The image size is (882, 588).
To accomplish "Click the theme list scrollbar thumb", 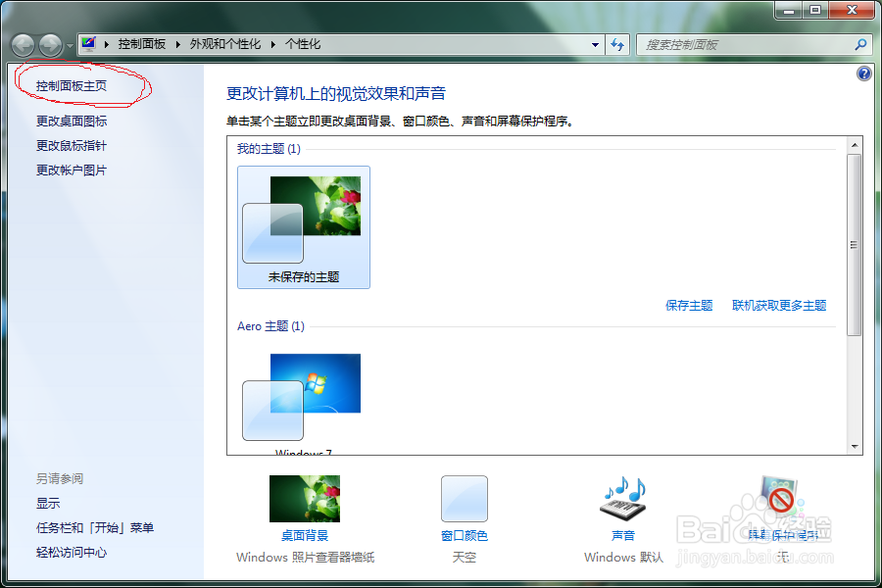I will (x=855, y=245).
